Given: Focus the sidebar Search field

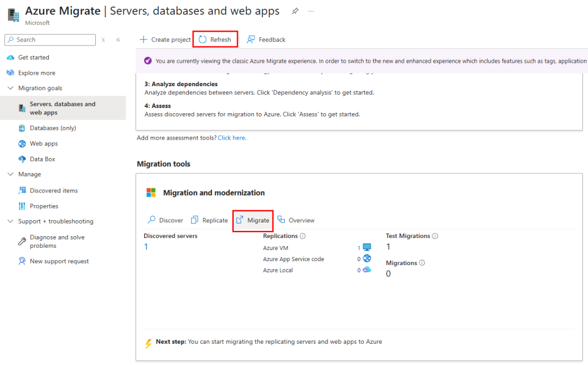Looking at the screenshot, I should pos(51,40).
